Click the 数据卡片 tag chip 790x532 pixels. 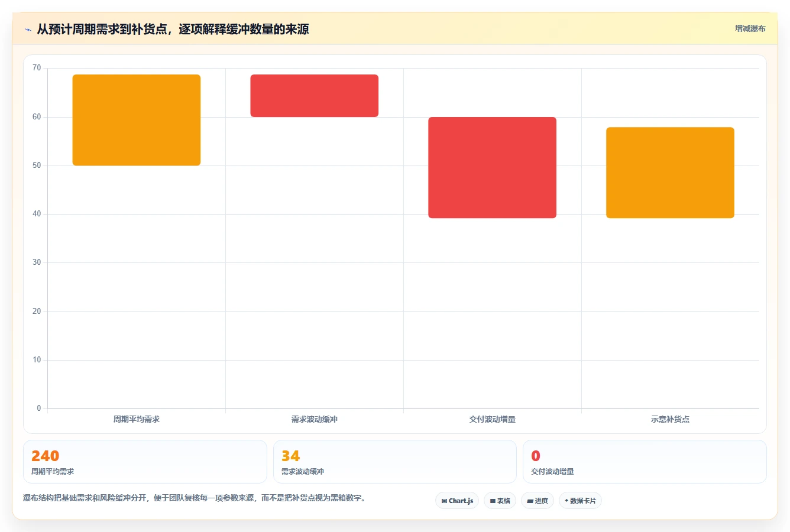581,501
